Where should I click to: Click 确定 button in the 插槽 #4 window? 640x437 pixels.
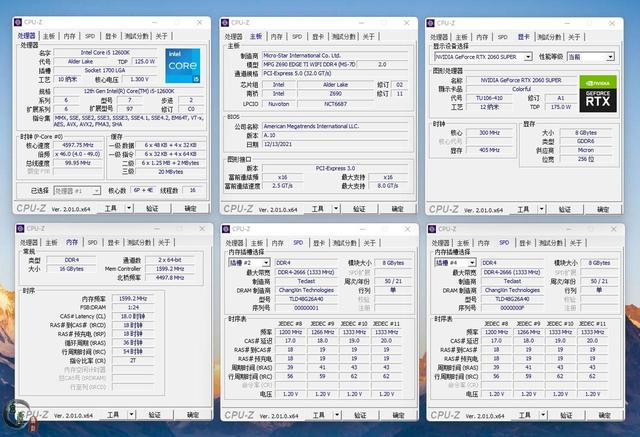[604, 415]
